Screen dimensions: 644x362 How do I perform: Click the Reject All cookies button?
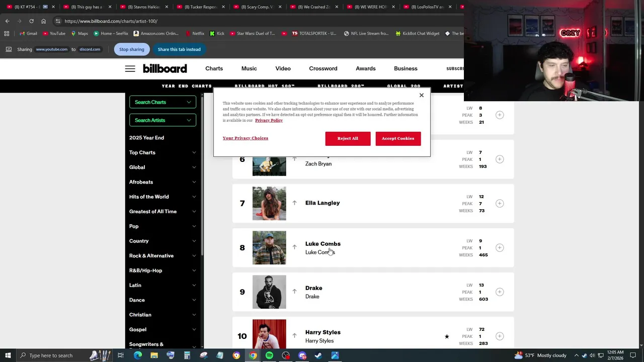tap(348, 138)
